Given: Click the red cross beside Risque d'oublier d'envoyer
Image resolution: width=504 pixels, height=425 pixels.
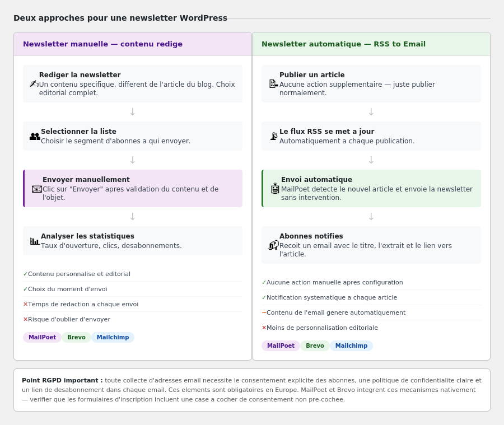Looking at the screenshot, I should [x=25, y=319].
